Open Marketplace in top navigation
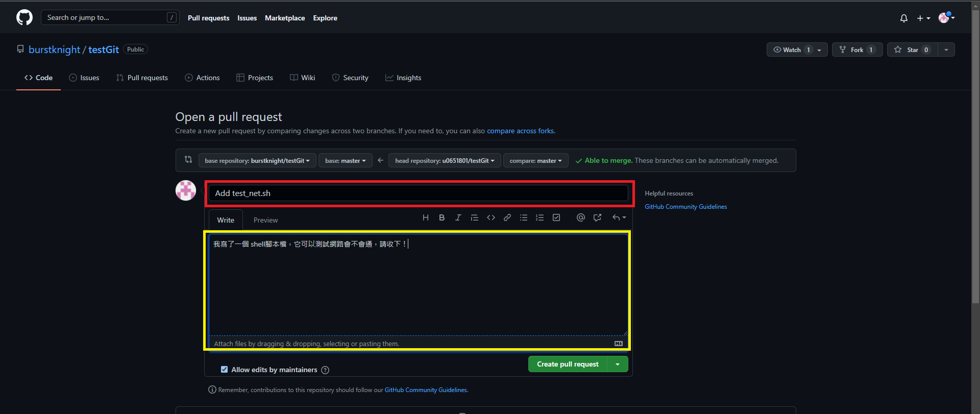The image size is (980, 414). 285,18
